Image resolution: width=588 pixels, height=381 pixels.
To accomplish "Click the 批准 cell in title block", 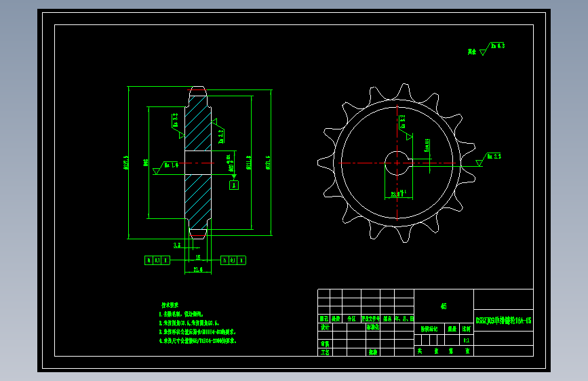I will click(x=373, y=352).
